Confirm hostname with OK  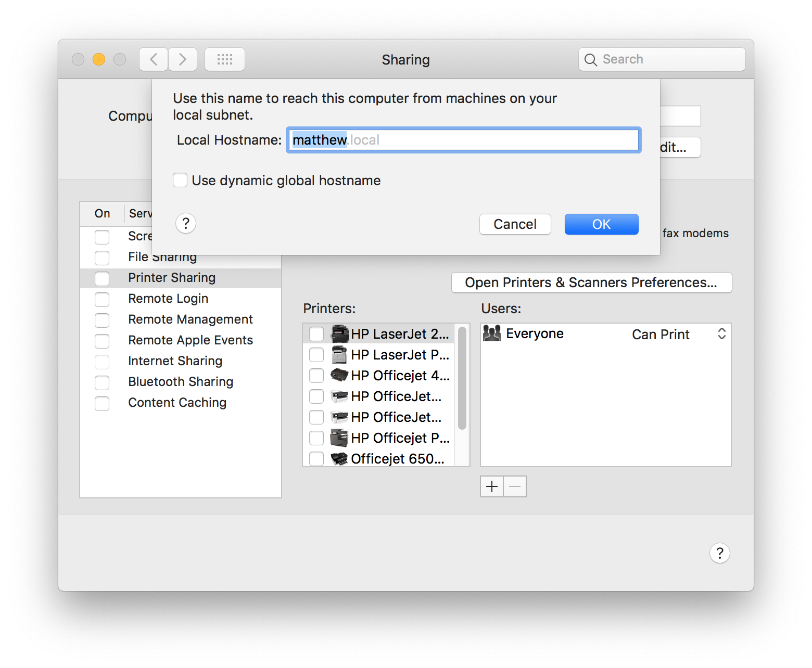[x=602, y=224]
